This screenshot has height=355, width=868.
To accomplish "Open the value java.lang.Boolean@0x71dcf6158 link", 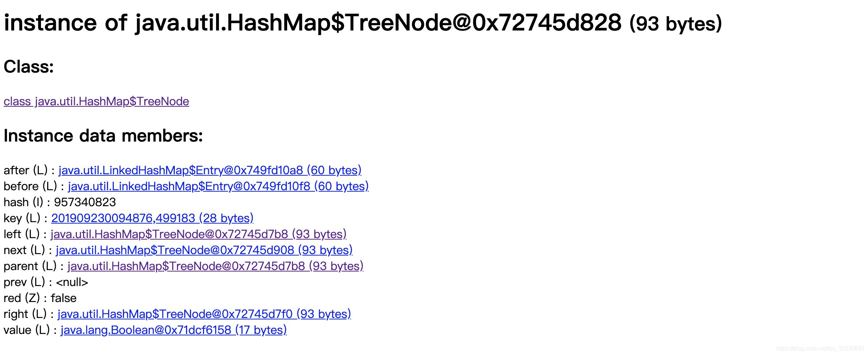I will 173,330.
